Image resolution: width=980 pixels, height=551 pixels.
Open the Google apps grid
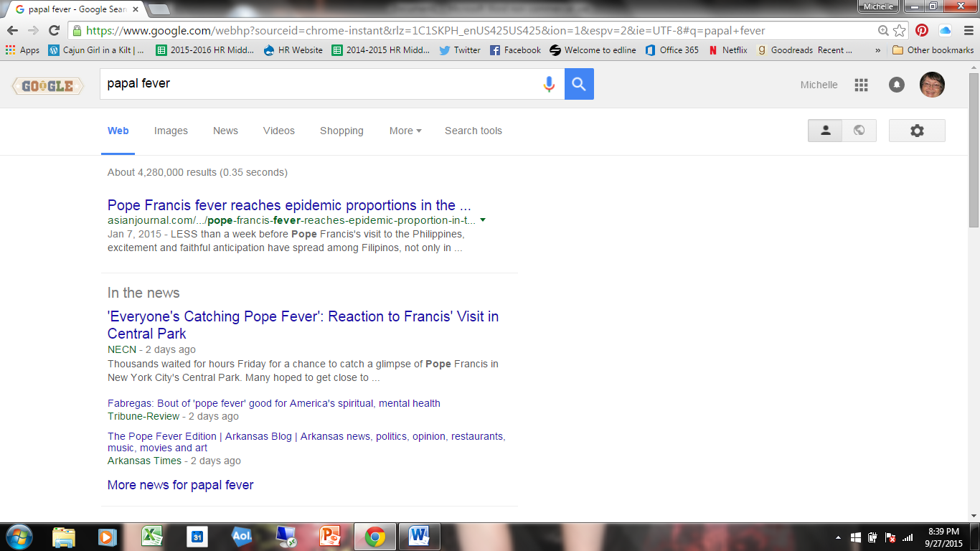tap(861, 85)
